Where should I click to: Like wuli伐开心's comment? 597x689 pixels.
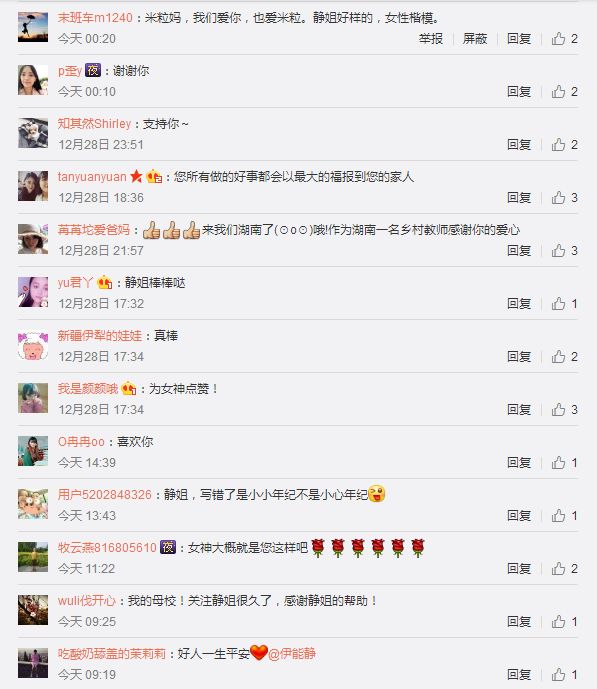point(564,622)
